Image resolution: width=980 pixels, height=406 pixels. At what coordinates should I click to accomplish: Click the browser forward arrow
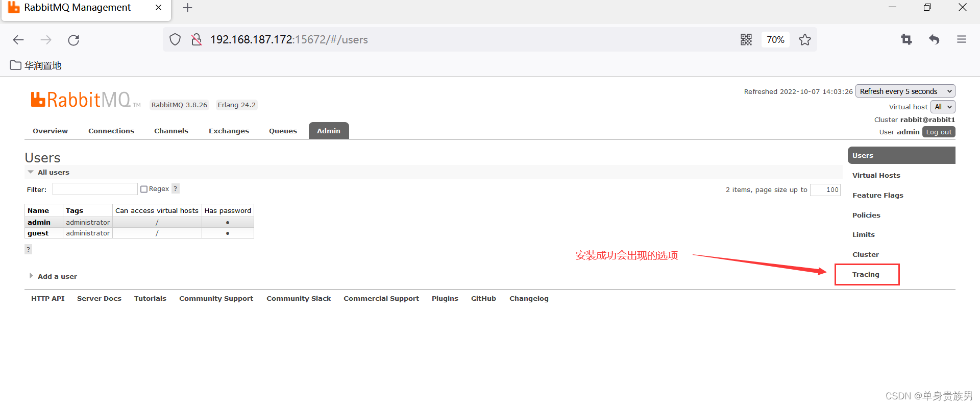point(46,40)
